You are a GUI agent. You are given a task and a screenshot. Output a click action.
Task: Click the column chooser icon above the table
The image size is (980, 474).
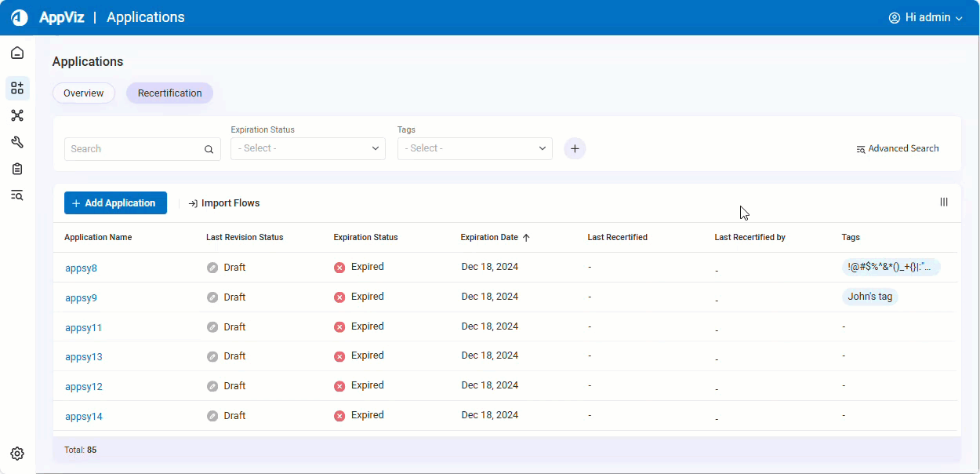click(944, 202)
